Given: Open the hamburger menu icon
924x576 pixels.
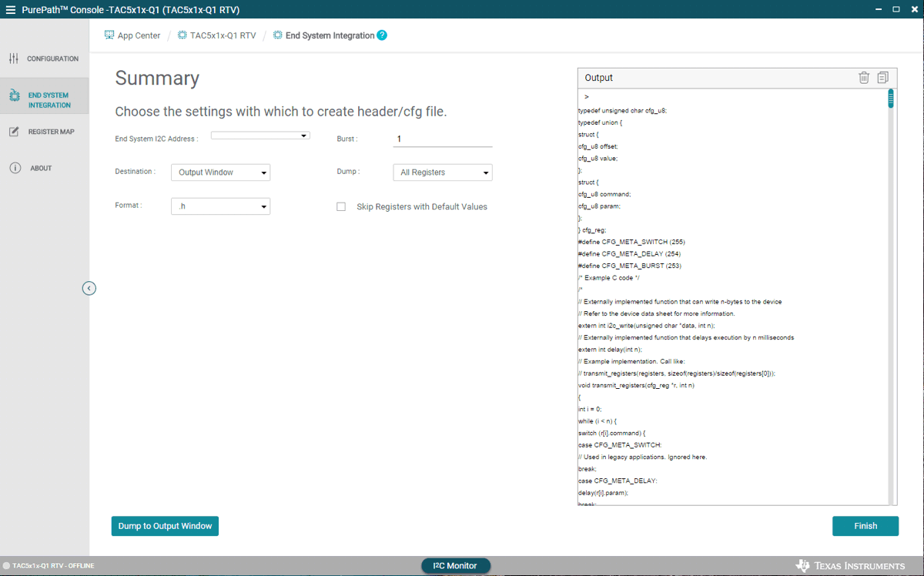Looking at the screenshot, I should point(11,9).
